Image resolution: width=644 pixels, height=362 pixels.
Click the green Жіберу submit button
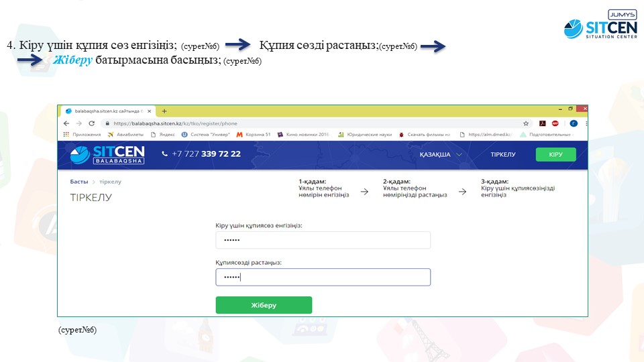[x=264, y=305]
